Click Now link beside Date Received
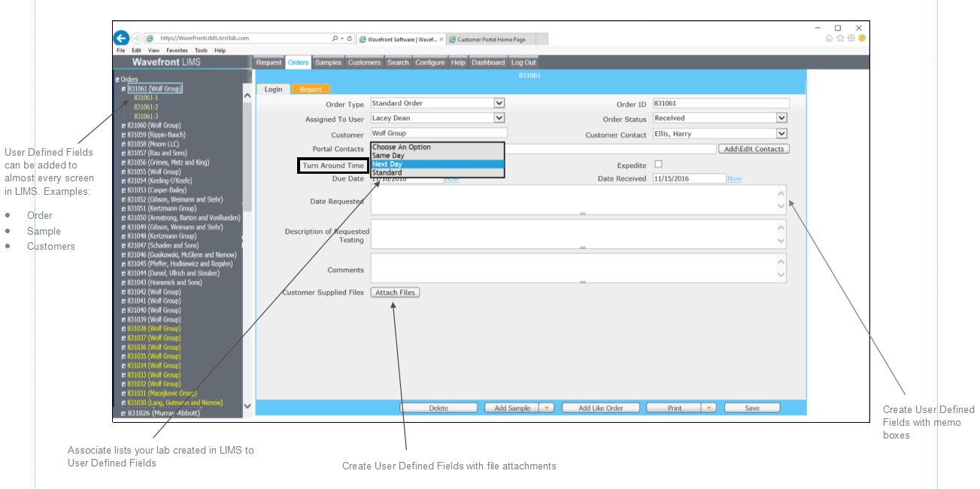The width and height of the screenshot is (980, 489). [734, 179]
